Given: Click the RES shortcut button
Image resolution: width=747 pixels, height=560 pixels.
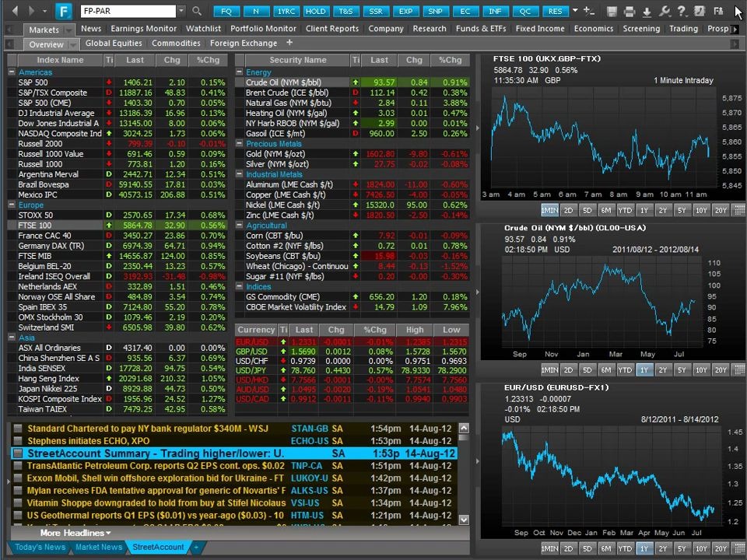Looking at the screenshot, I should (x=555, y=11).
